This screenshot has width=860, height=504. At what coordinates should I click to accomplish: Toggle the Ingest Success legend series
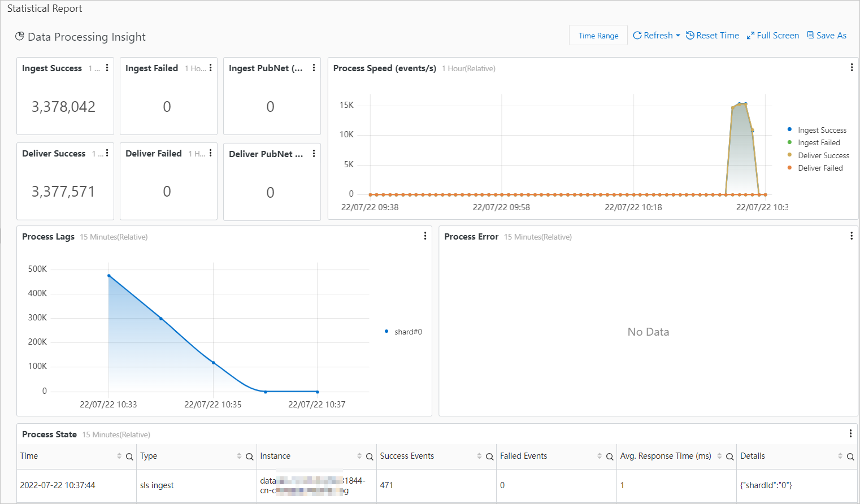(817, 130)
